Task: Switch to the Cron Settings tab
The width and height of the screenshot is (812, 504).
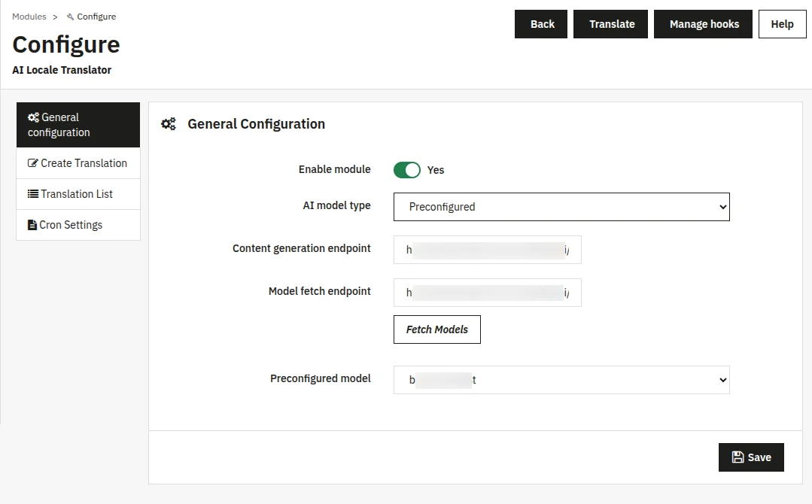Action: pyautogui.click(x=78, y=225)
